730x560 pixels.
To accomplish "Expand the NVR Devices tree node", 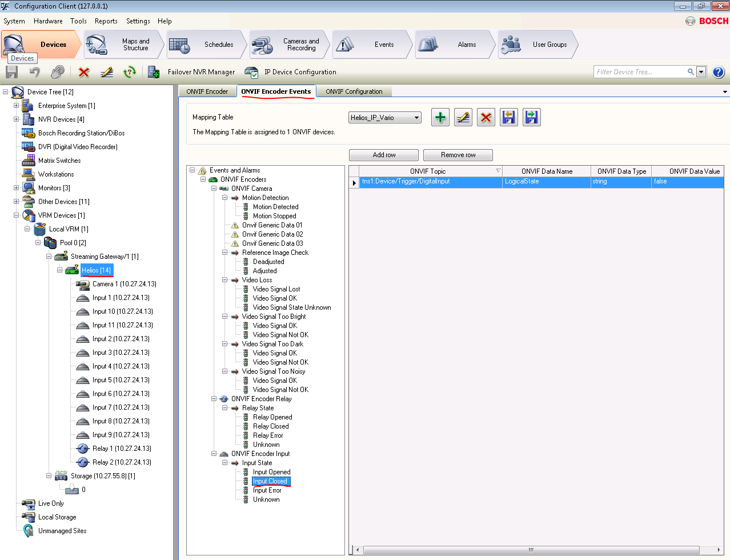I will pos(17,119).
